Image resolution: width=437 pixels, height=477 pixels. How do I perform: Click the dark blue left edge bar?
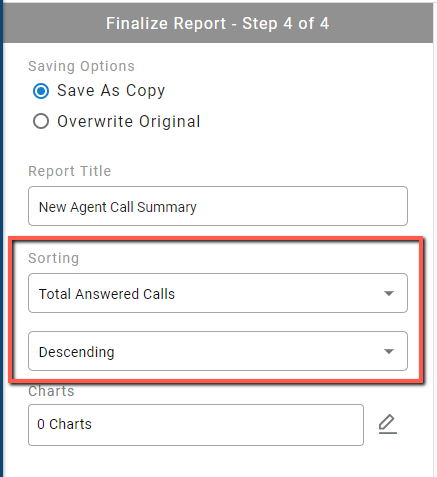point(1,238)
